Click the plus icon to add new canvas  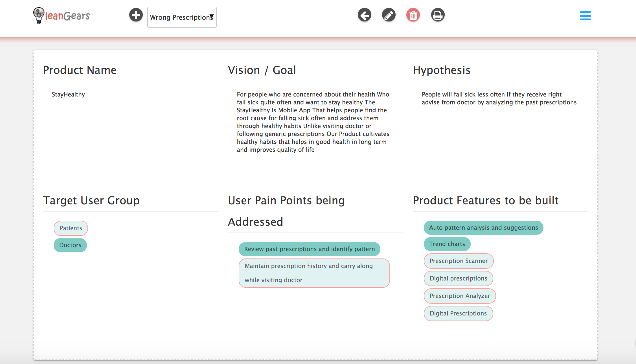click(136, 15)
